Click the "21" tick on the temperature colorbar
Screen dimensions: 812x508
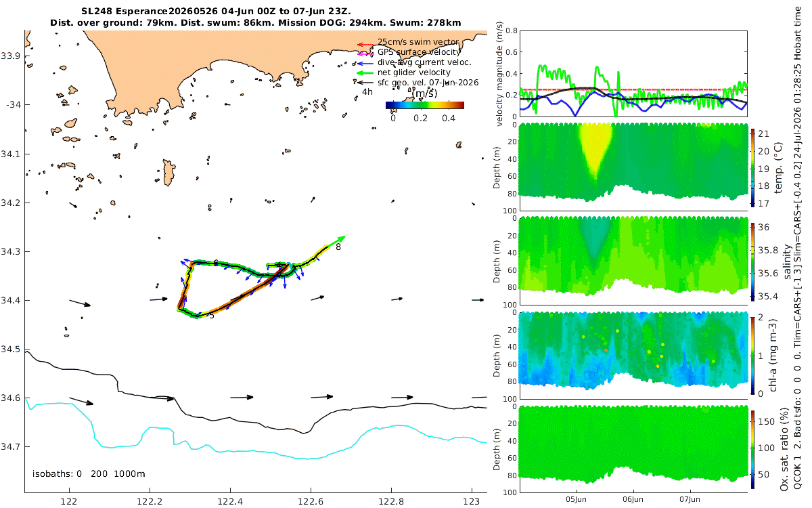[764, 133]
